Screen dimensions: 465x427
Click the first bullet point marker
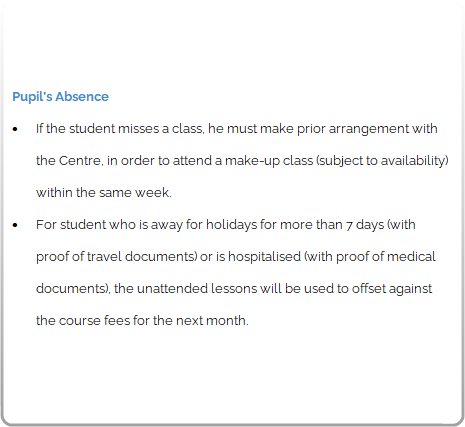point(15,129)
